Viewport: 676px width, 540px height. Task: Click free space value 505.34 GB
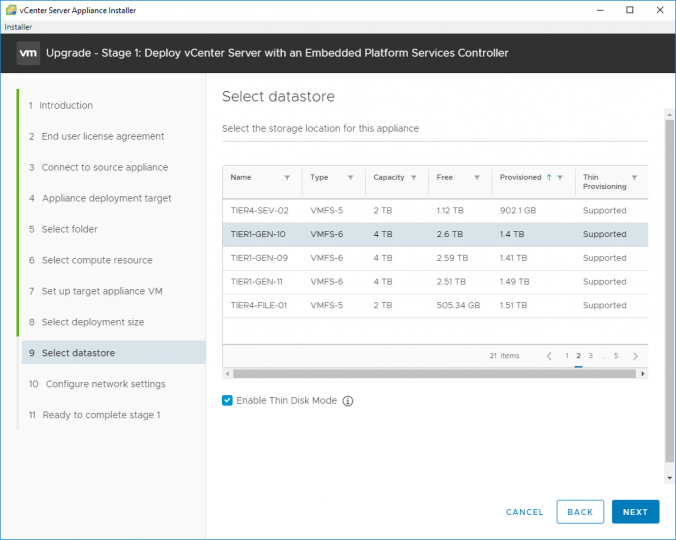coord(458,306)
